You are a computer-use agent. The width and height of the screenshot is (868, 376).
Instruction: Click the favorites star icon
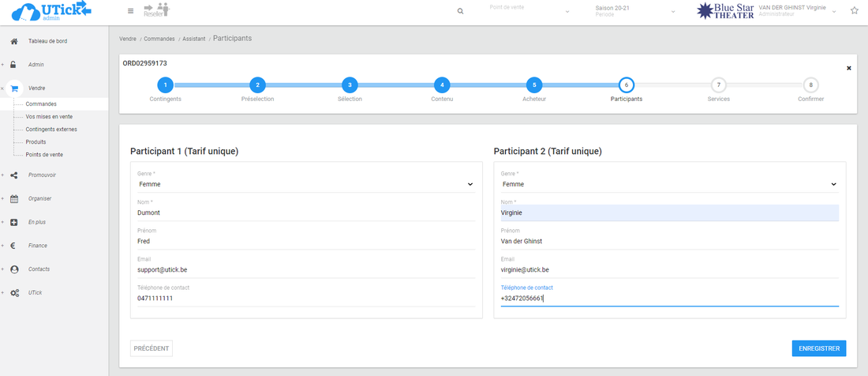click(854, 11)
